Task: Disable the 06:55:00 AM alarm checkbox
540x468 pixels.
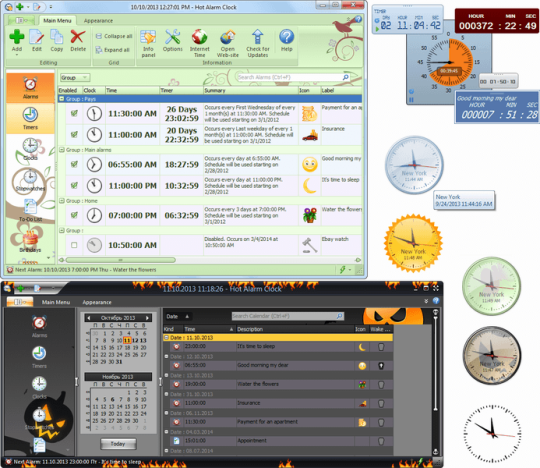Action: (74, 164)
